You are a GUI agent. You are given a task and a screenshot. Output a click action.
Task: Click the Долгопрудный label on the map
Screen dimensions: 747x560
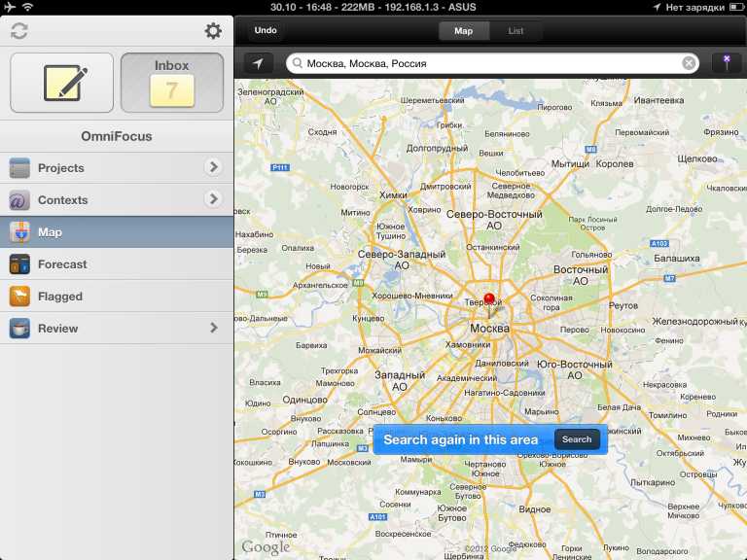click(437, 149)
